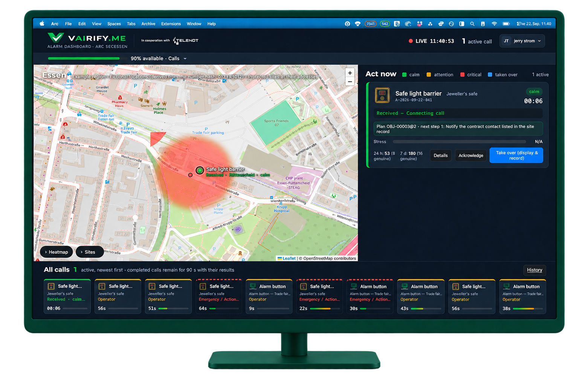
Task: Expand the Heatmap map layer
Action: coord(57,252)
